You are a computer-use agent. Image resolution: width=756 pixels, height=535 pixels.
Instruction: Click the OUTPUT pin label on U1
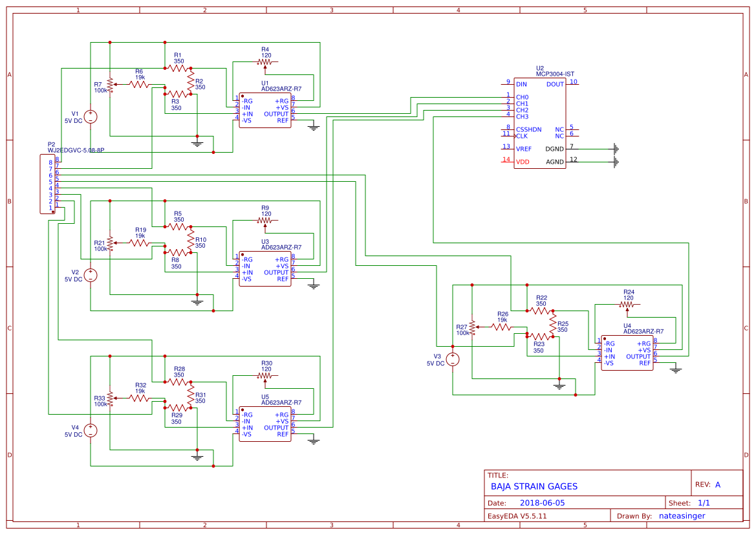275,115
